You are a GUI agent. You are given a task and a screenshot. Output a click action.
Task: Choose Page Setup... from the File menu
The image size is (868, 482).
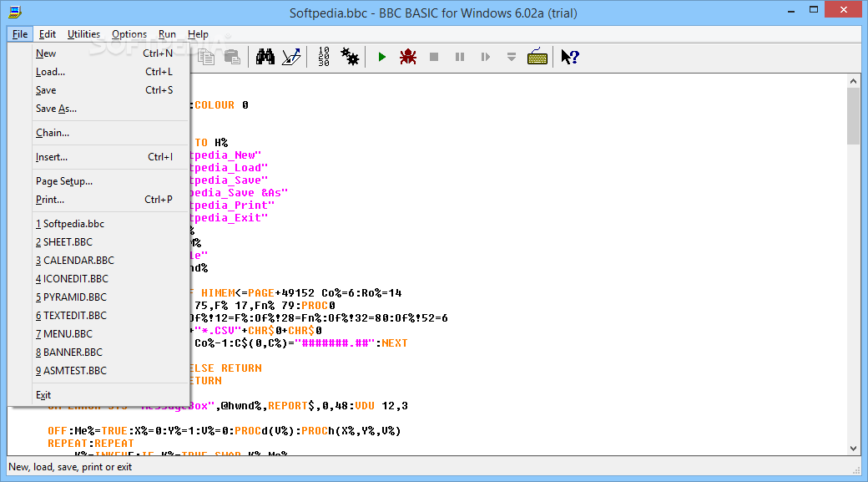click(104, 181)
